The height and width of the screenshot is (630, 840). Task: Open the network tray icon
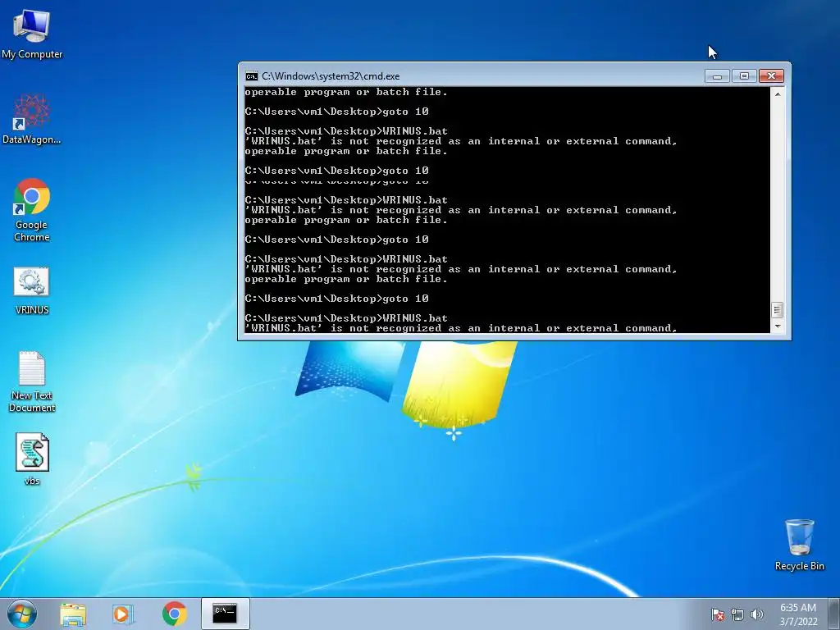click(737, 614)
